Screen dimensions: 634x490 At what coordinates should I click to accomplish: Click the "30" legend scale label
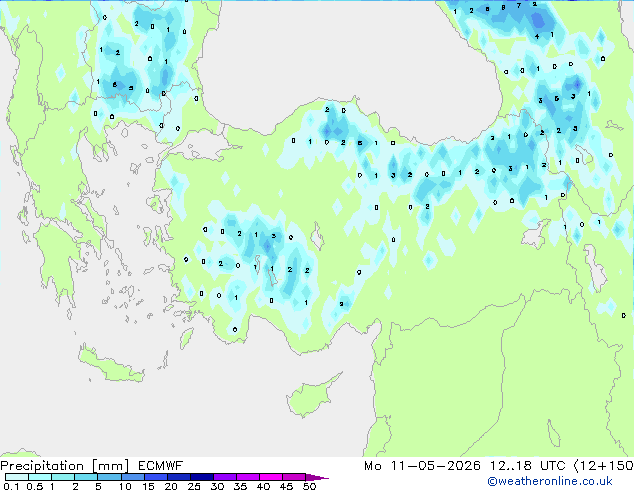click(x=217, y=486)
